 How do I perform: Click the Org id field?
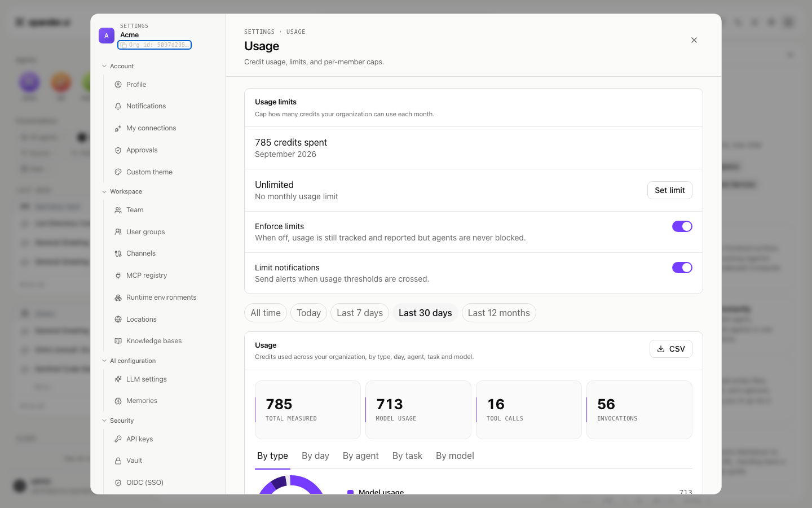[155, 45]
